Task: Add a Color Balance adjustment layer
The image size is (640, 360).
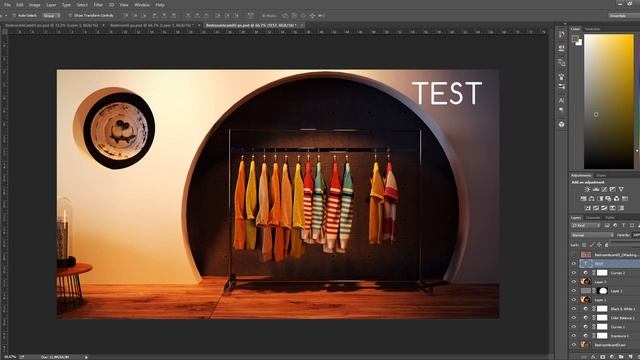Action: coord(591,199)
